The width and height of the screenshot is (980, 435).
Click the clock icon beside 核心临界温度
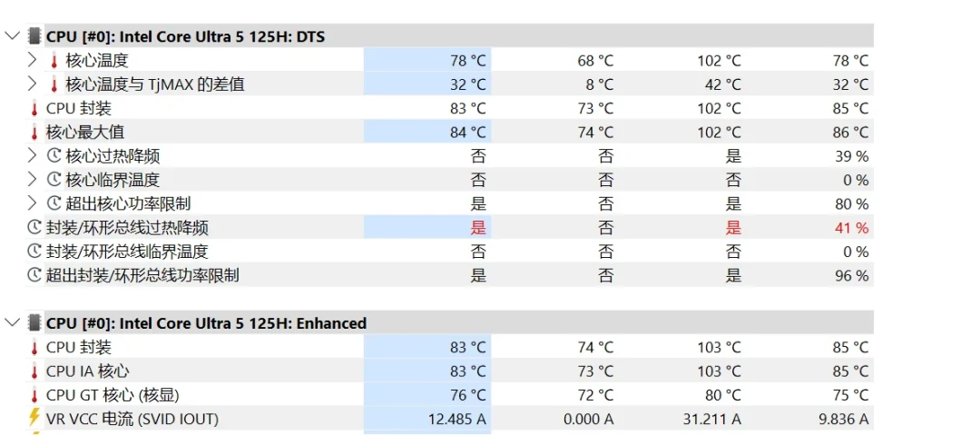tap(54, 180)
